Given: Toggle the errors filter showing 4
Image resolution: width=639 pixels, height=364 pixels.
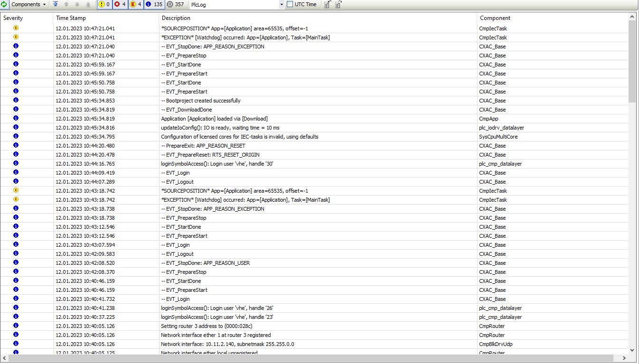Looking at the screenshot, I should point(120,4).
